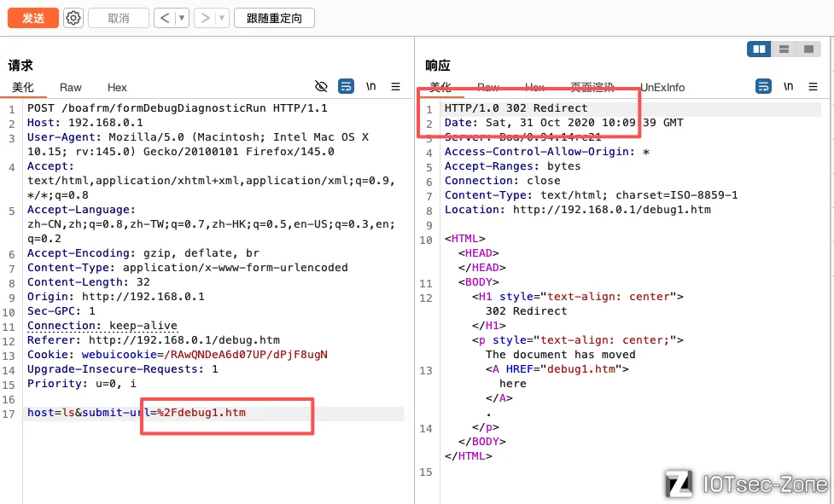The image size is (834, 504).
Task: Switch request view to Hex tab
Action: pos(117,87)
